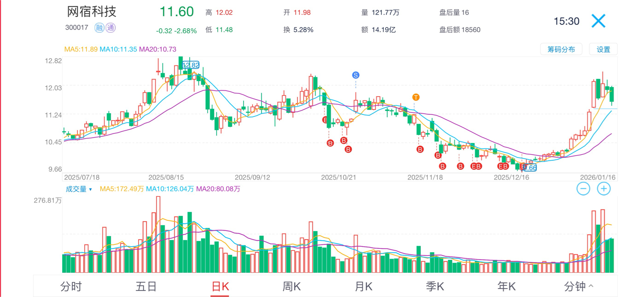
Task: Click the turnover rate 5.28%
Action: [x=303, y=30]
